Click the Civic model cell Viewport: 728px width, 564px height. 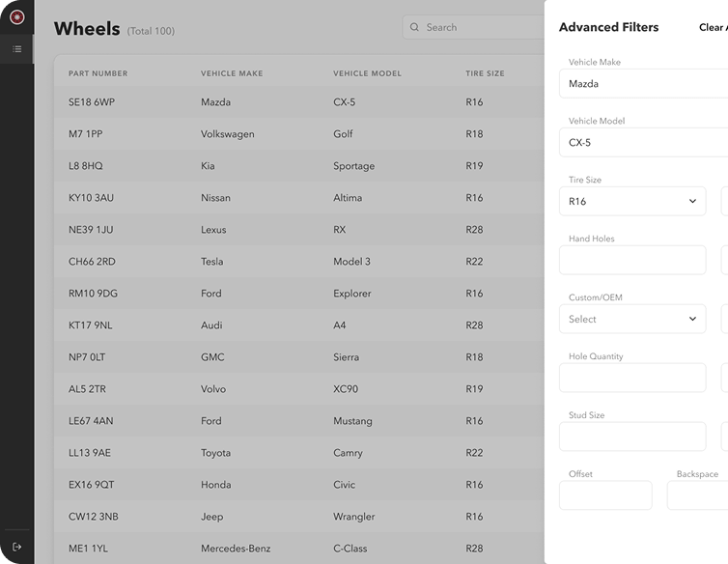click(x=344, y=485)
